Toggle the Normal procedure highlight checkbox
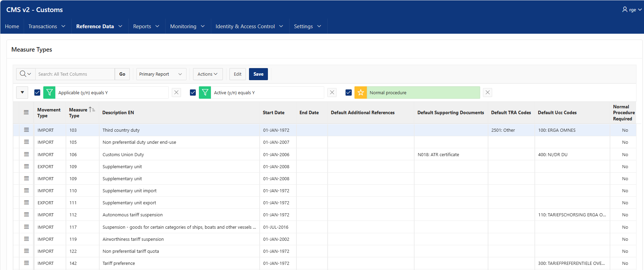The image size is (644, 270). (349, 93)
